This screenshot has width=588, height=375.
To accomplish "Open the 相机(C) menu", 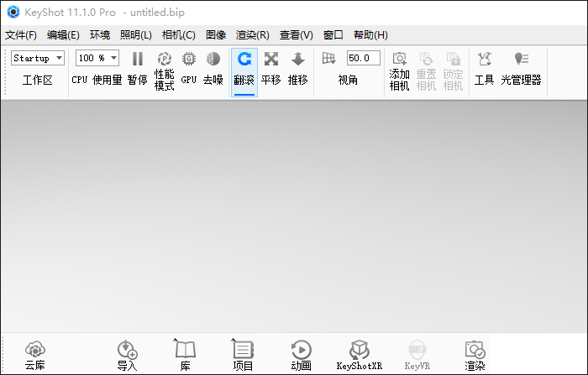I will [x=178, y=35].
